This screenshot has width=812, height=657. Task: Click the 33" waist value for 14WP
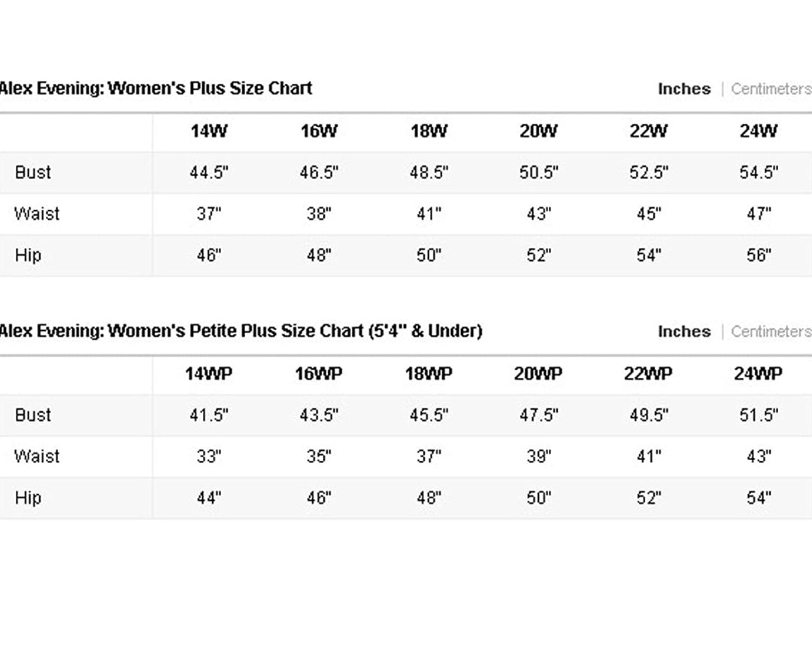(209, 456)
